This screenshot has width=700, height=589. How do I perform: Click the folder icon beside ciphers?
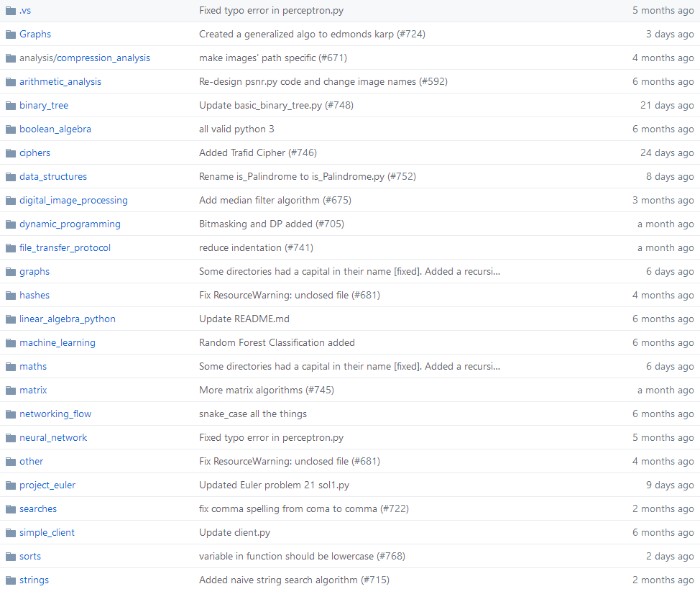(11, 152)
